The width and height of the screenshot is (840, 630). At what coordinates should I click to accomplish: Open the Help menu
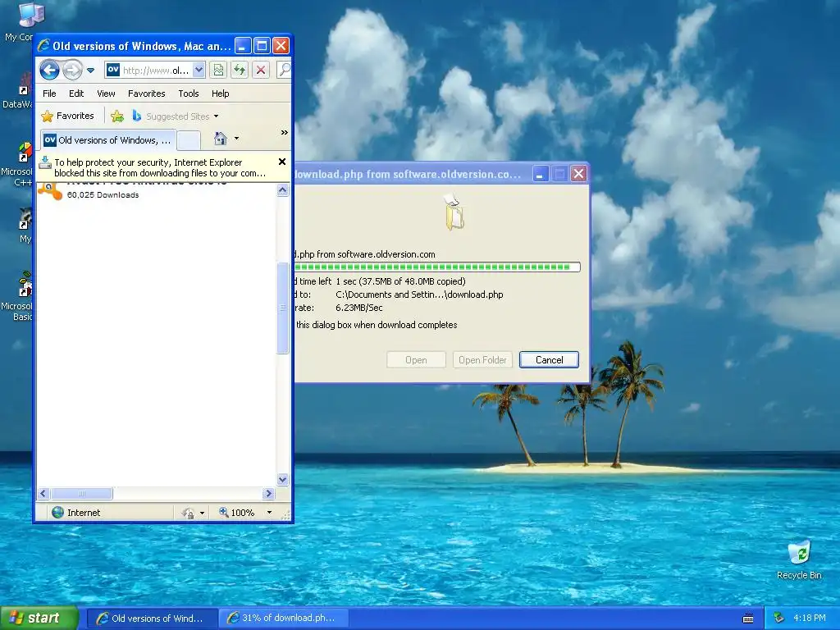(220, 94)
